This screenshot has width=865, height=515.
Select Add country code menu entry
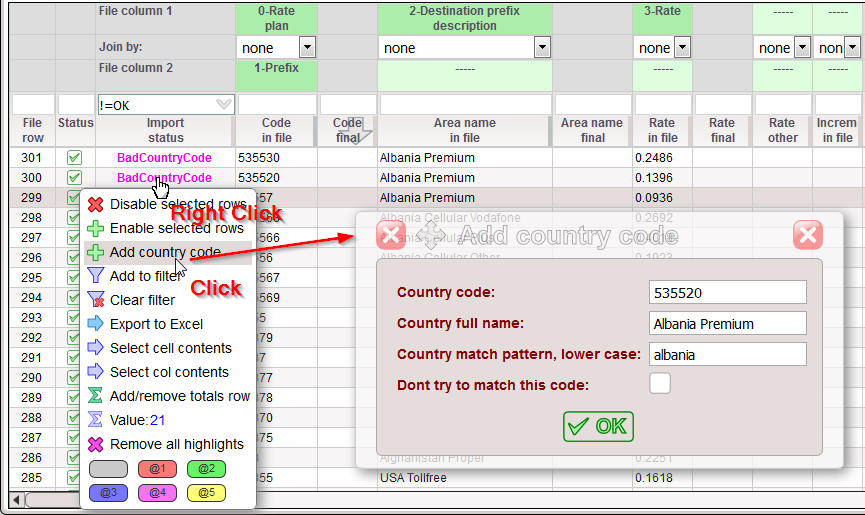168,253
